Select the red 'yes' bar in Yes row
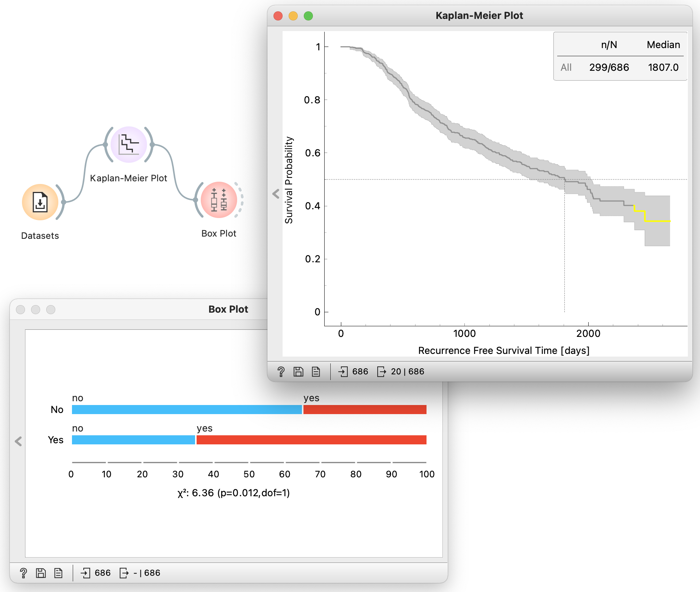This screenshot has height=592, width=700. (x=311, y=440)
